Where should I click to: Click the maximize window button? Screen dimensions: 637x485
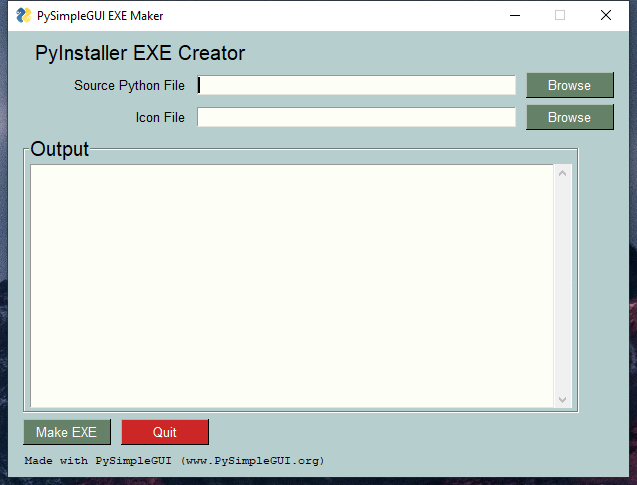pos(560,15)
